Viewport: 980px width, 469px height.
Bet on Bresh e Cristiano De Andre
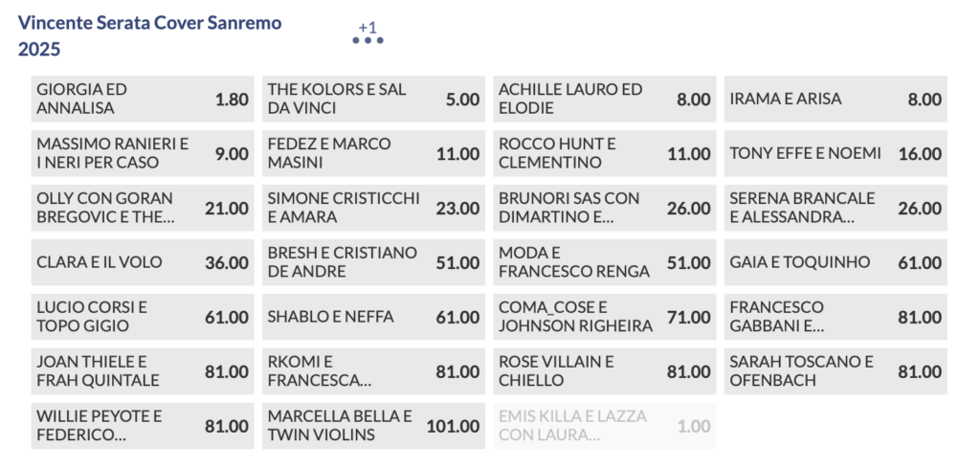click(x=373, y=262)
